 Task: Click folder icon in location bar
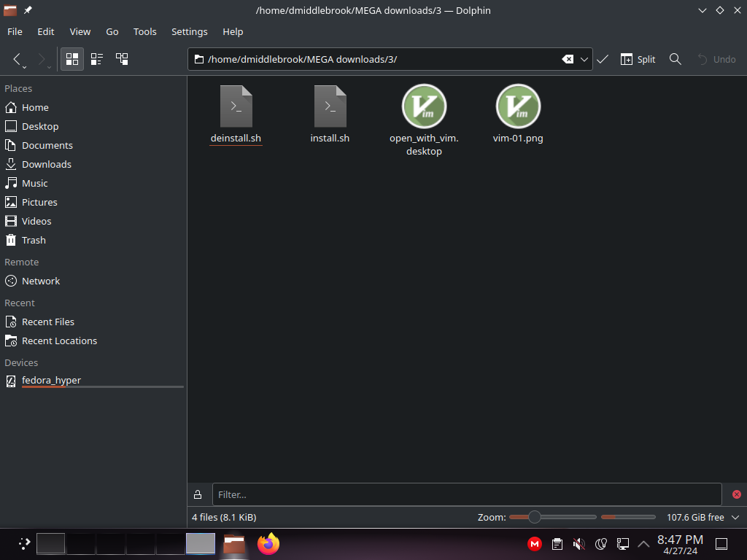click(x=199, y=59)
